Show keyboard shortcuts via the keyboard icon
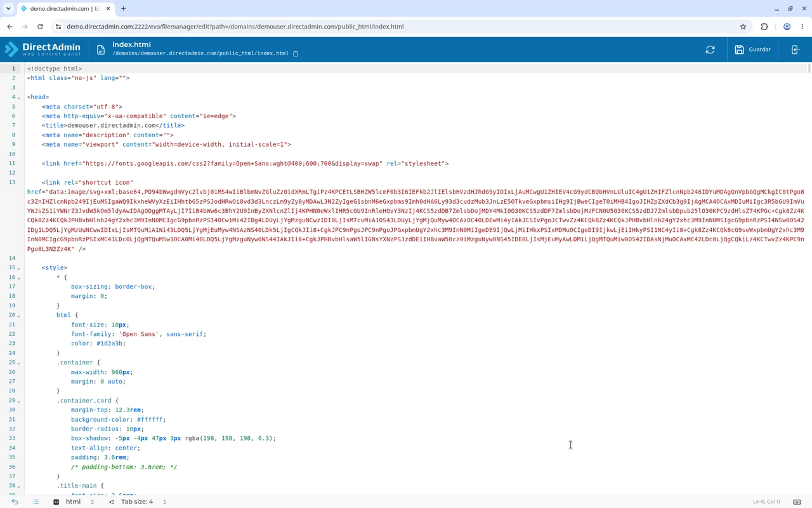This screenshot has width=812, height=508. coord(797,502)
